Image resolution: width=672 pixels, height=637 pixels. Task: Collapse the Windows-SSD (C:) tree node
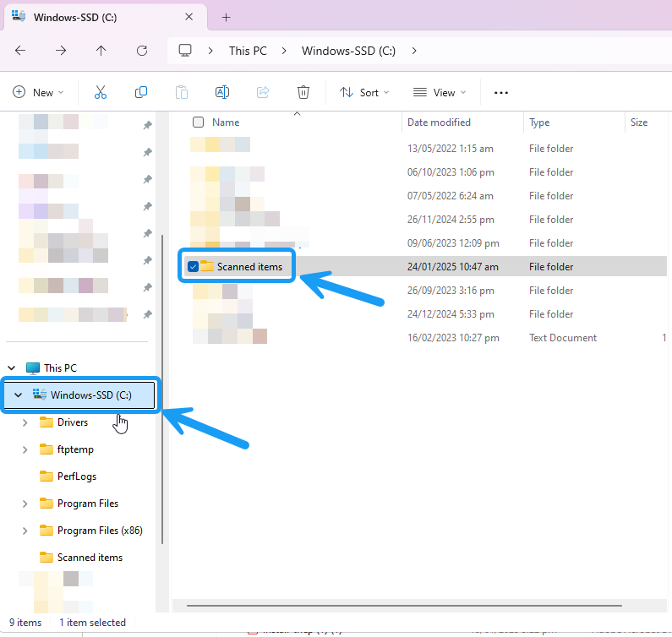click(18, 395)
